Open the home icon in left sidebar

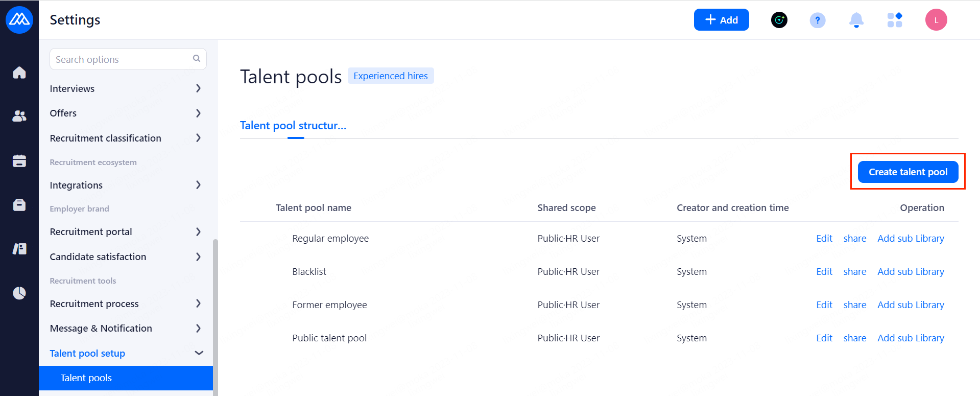click(19, 73)
